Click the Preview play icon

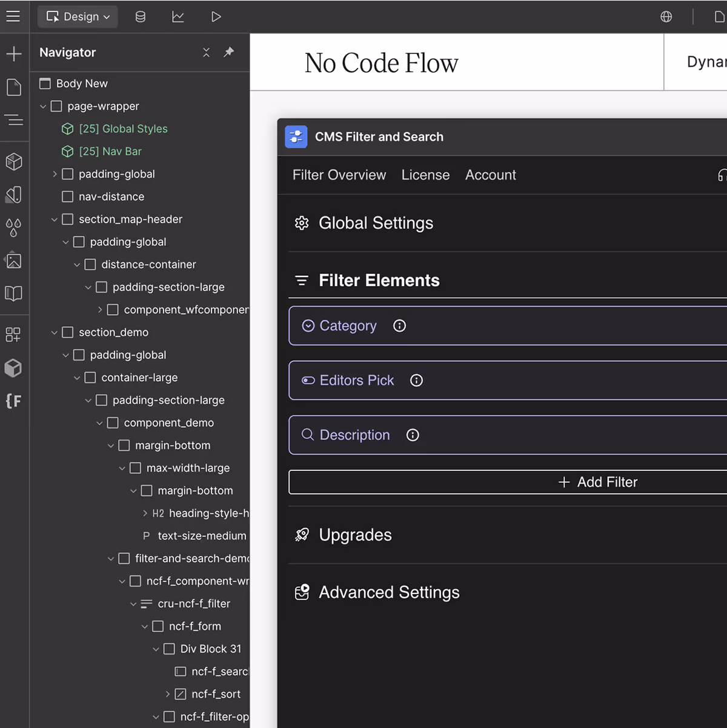point(216,16)
